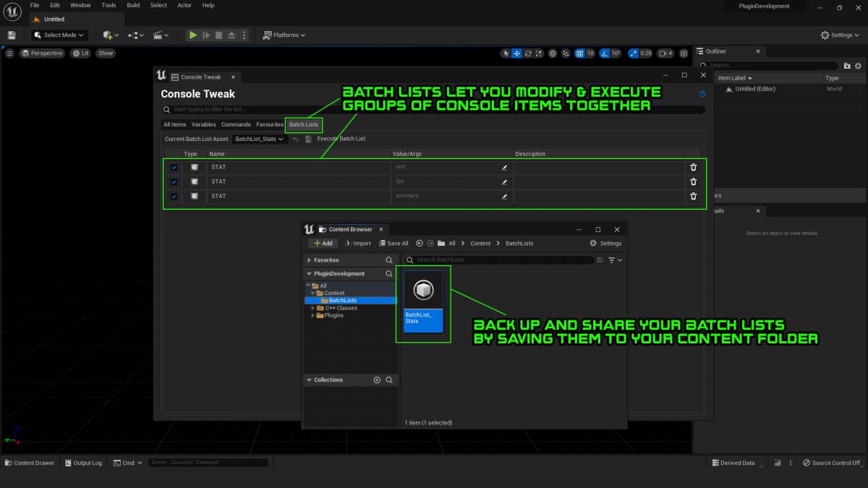Click the Content Browser search icon beside Favorites

[389, 260]
